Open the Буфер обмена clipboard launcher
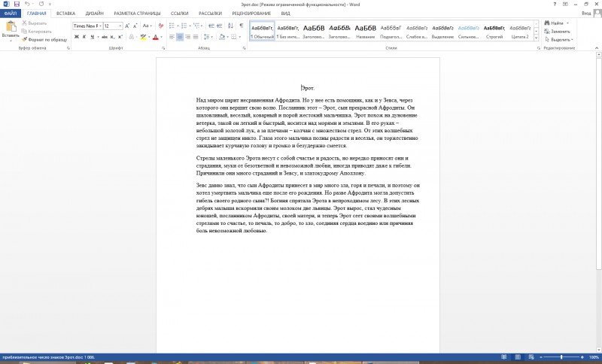Image resolution: width=602 pixels, height=364 pixels. pyautogui.click(x=68, y=48)
